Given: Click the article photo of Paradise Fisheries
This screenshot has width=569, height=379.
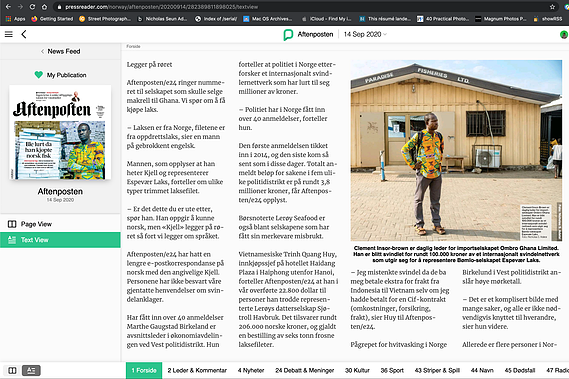Looking at the screenshot, I should 456,150.
